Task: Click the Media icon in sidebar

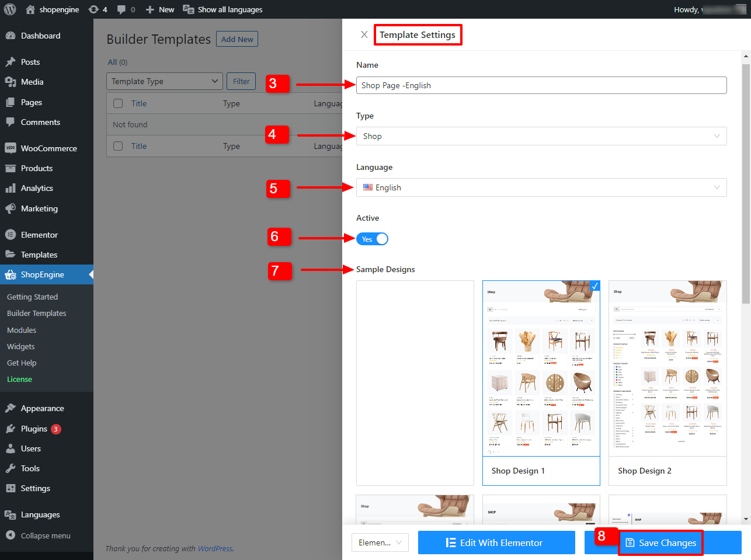Action: pos(11,82)
